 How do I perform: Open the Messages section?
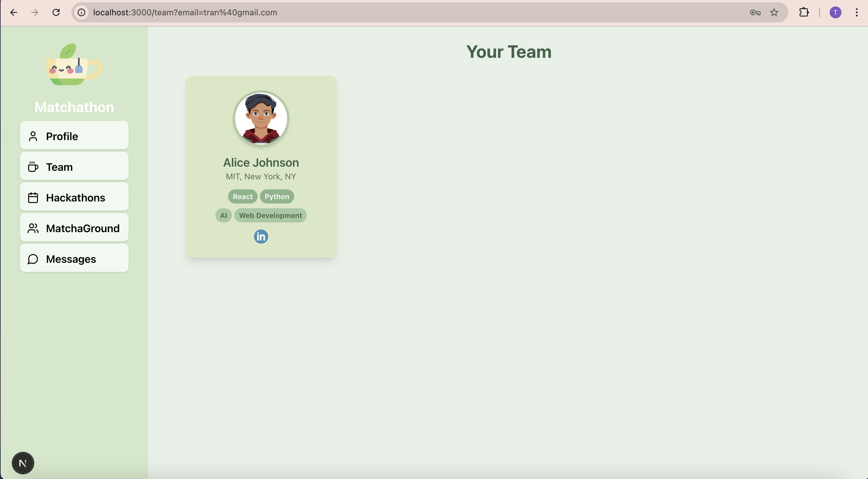point(74,258)
